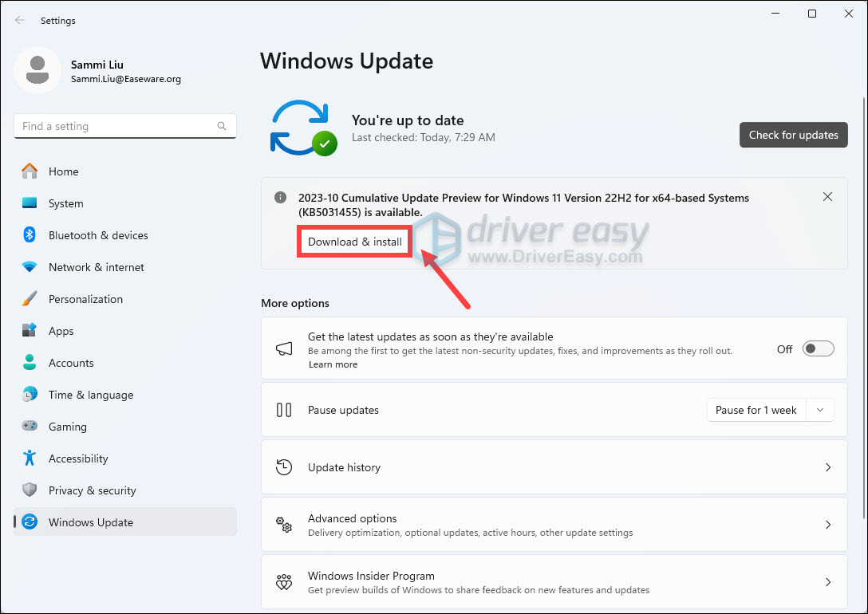Click the info icon beside cumulative update
868x614 pixels.
[x=281, y=198]
